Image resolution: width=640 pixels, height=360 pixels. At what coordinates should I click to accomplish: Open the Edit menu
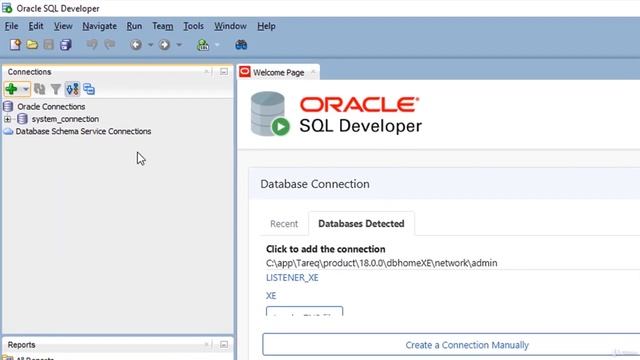pos(36,26)
